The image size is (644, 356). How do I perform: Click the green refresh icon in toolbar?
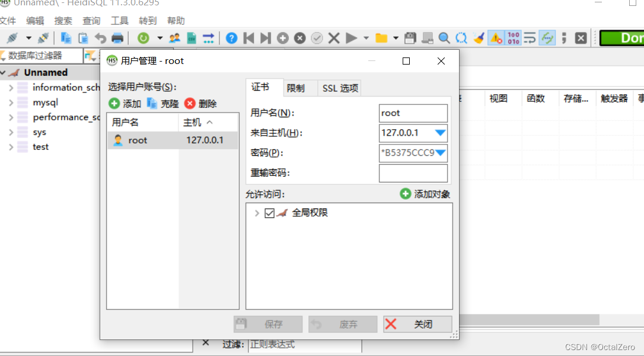point(142,37)
